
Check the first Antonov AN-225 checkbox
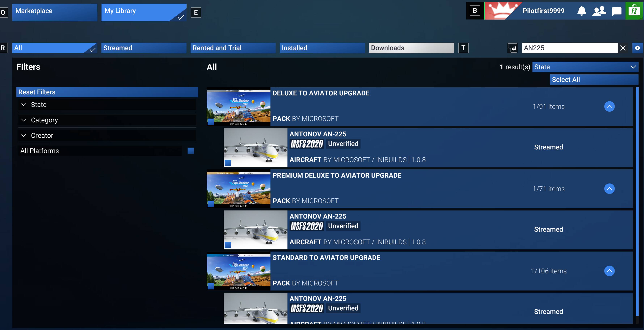pyautogui.click(x=228, y=163)
